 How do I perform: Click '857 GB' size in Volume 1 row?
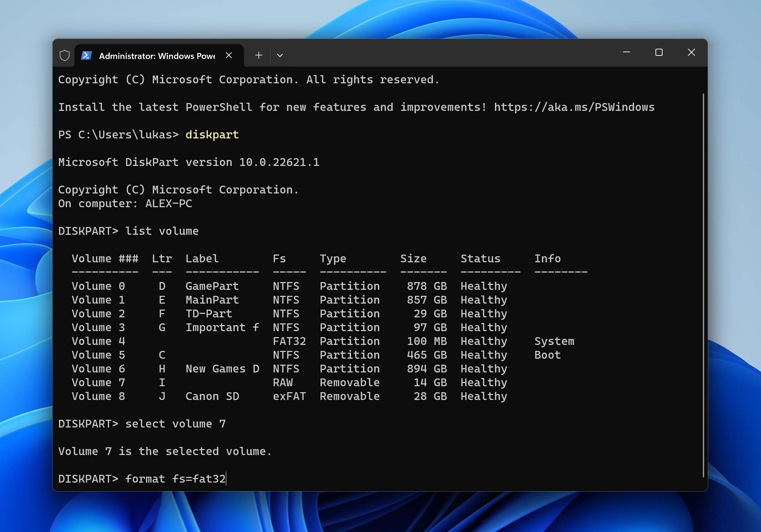click(427, 300)
